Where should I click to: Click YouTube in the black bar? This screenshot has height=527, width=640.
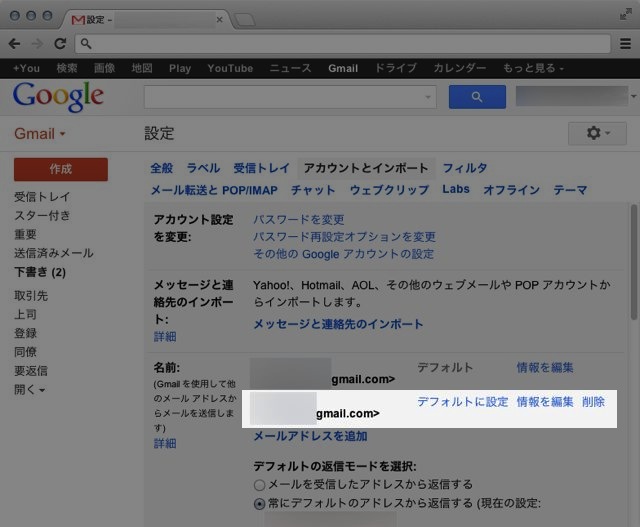pos(230,68)
